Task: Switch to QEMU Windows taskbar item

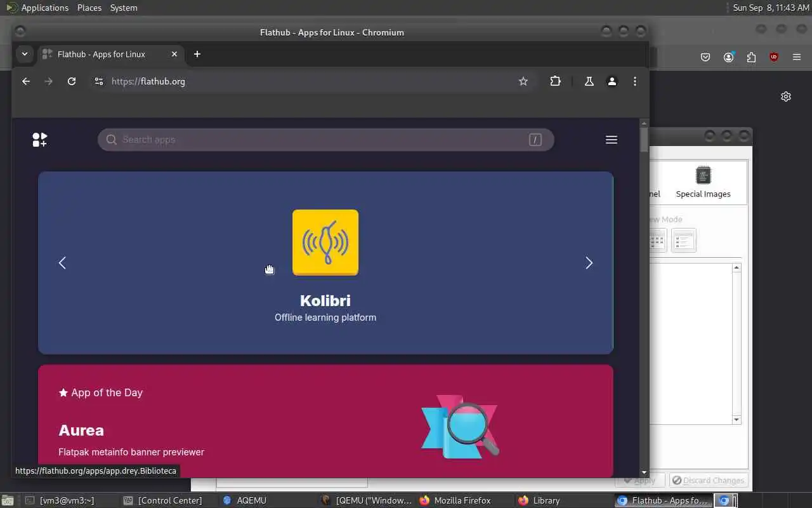Action: click(x=367, y=500)
